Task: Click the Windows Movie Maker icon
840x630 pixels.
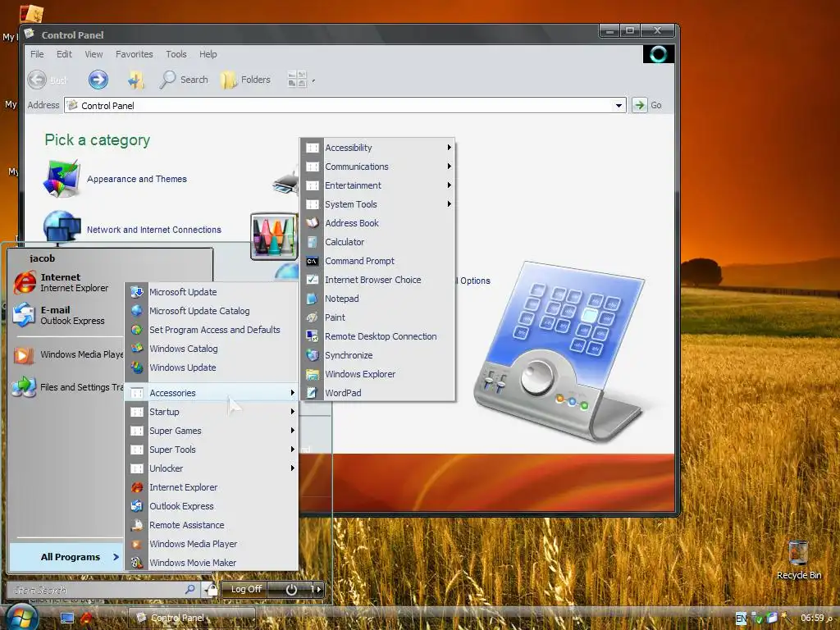Action: pos(137,563)
